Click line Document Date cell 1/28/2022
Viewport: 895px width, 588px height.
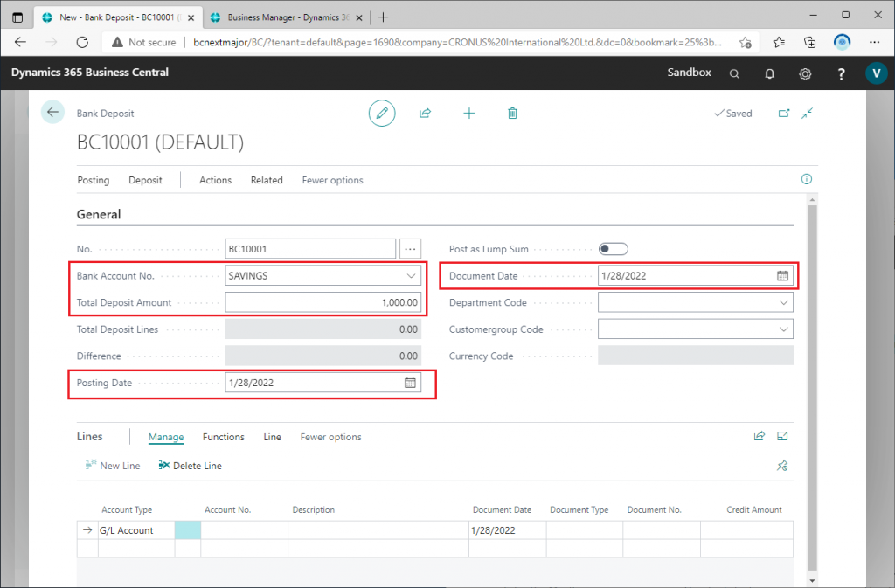(x=507, y=530)
